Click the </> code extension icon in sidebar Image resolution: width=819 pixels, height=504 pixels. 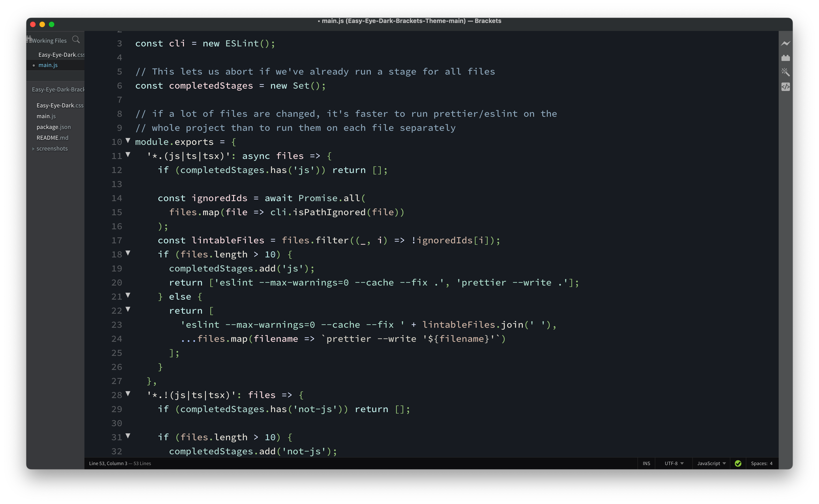pos(786,87)
